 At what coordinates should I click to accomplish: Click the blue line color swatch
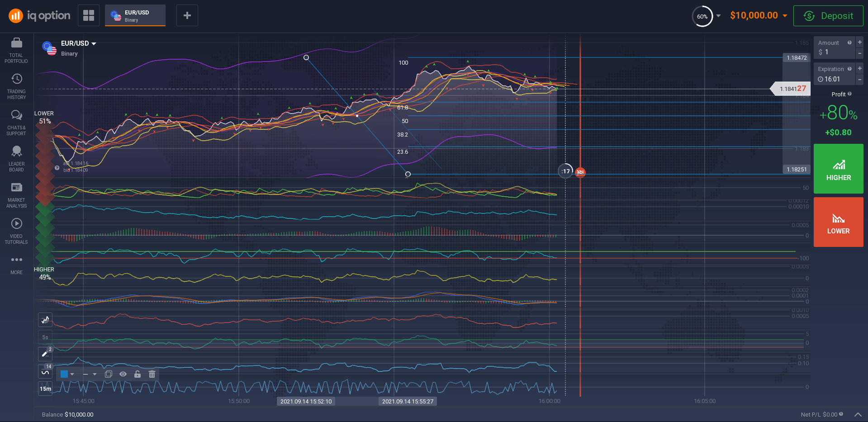(64, 374)
